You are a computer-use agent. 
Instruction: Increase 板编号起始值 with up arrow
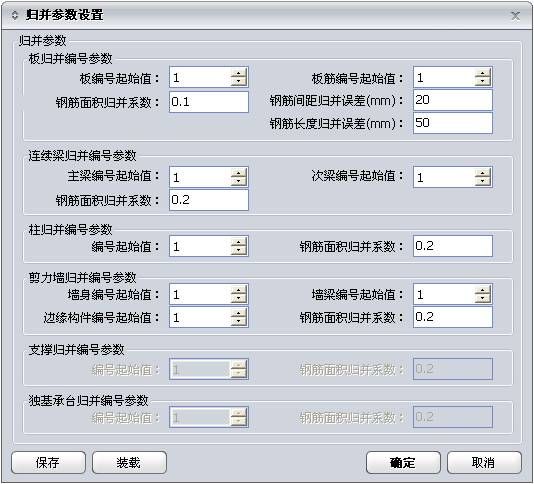pyautogui.click(x=238, y=73)
